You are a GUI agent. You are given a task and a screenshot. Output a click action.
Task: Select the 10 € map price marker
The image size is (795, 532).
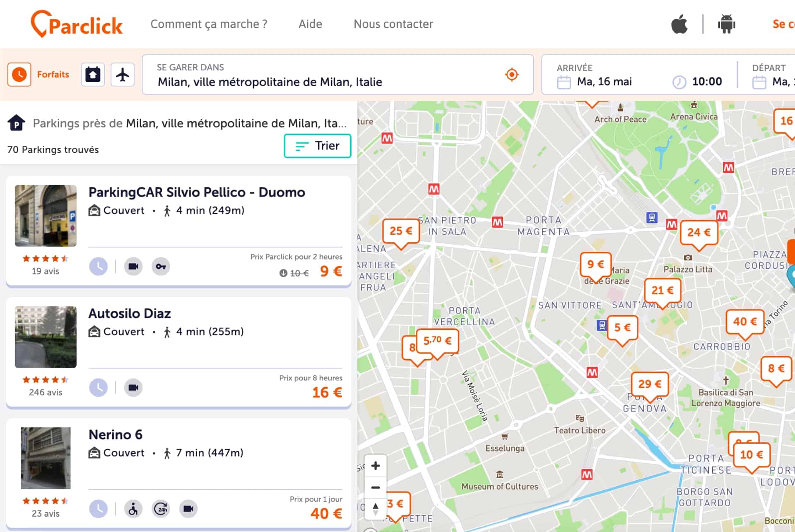pyautogui.click(x=752, y=457)
